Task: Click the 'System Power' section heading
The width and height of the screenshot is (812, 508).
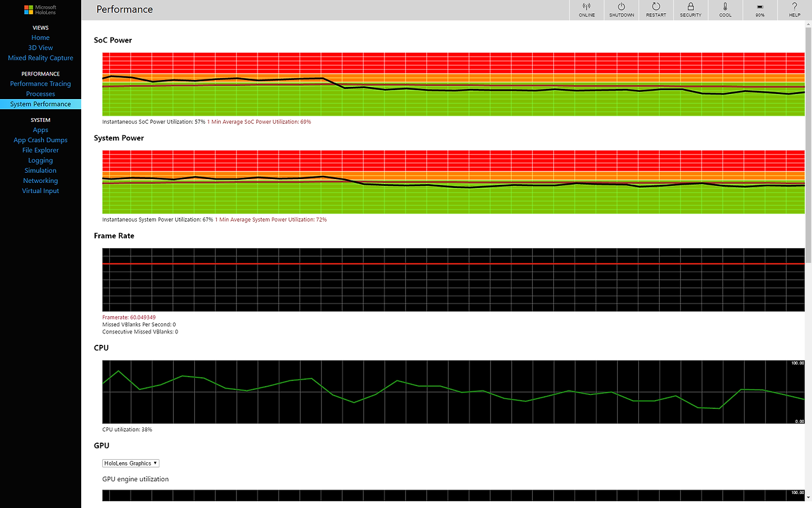Action: coord(119,138)
